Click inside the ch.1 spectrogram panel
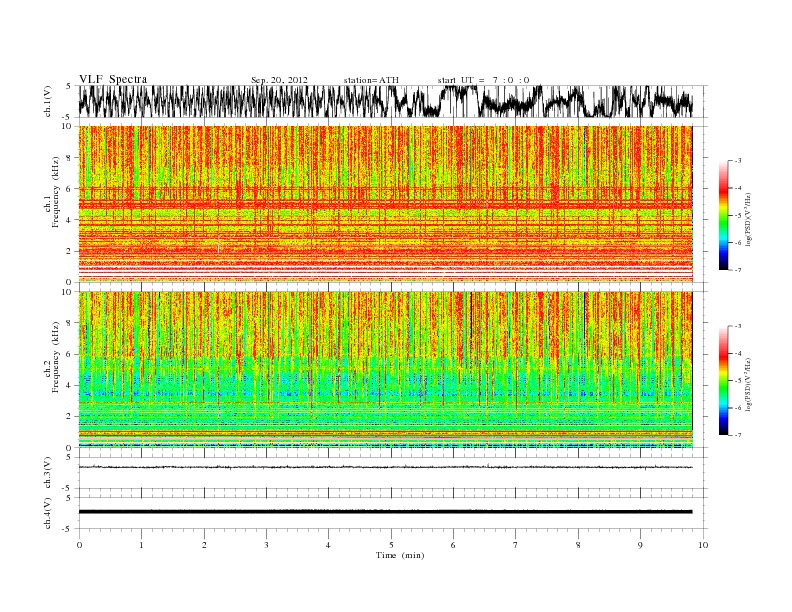The width and height of the screenshot is (792, 612). tap(386, 204)
